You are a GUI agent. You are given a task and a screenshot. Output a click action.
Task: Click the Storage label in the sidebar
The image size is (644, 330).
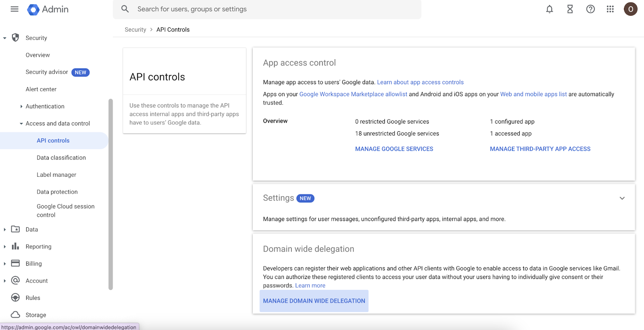click(36, 315)
